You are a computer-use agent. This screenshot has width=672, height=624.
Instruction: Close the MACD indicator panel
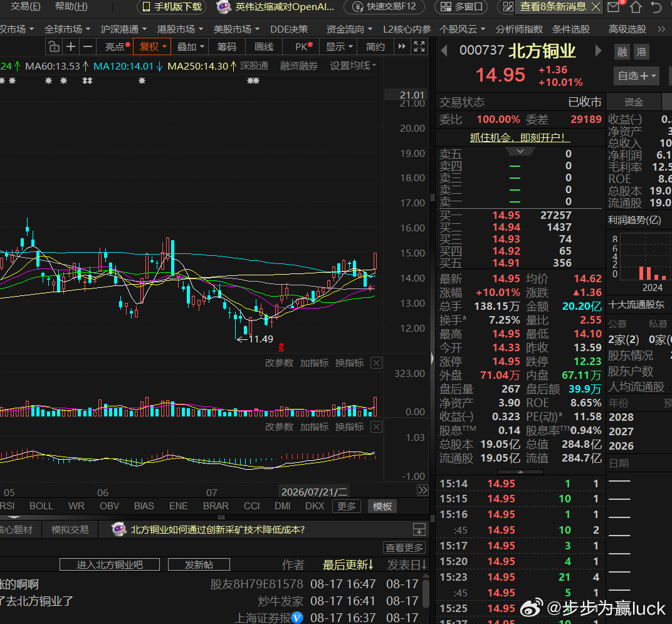tap(376, 427)
